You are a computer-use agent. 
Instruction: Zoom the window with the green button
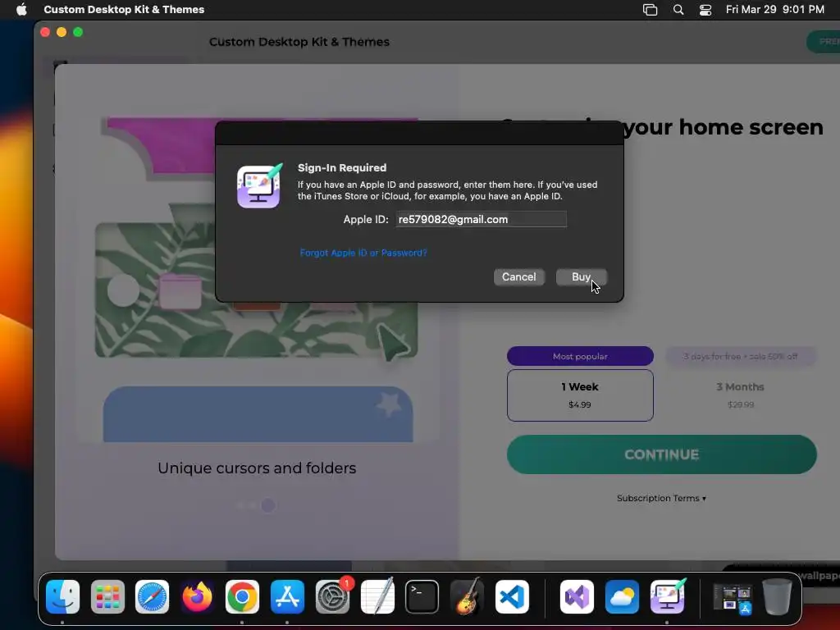pyautogui.click(x=78, y=32)
